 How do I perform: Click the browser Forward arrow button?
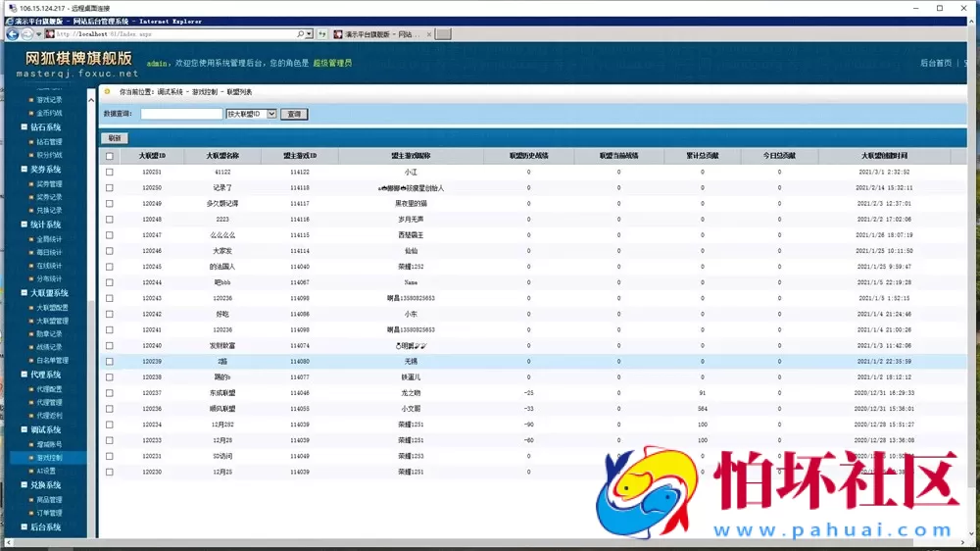pyautogui.click(x=26, y=34)
